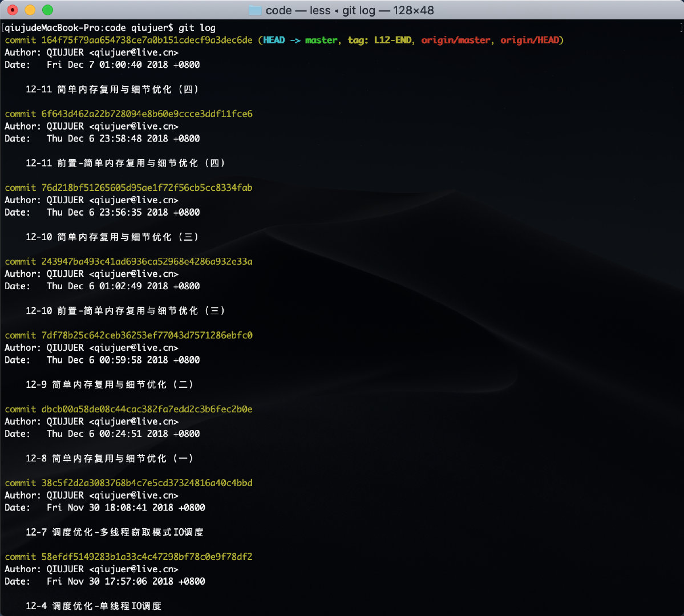
Task: Select commit hash 38c5f2d2a3083768b4c7e5cd37324816a40c4bbd
Action: [147, 483]
